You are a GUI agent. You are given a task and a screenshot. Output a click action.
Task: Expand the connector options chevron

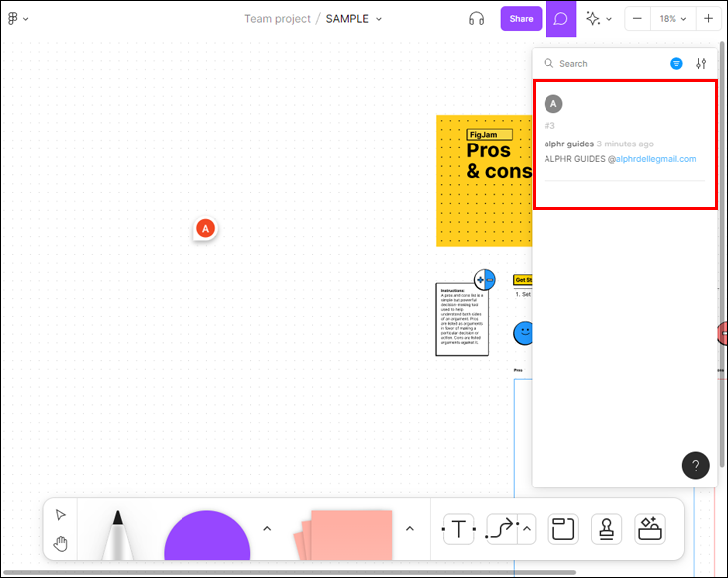click(x=527, y=529)
